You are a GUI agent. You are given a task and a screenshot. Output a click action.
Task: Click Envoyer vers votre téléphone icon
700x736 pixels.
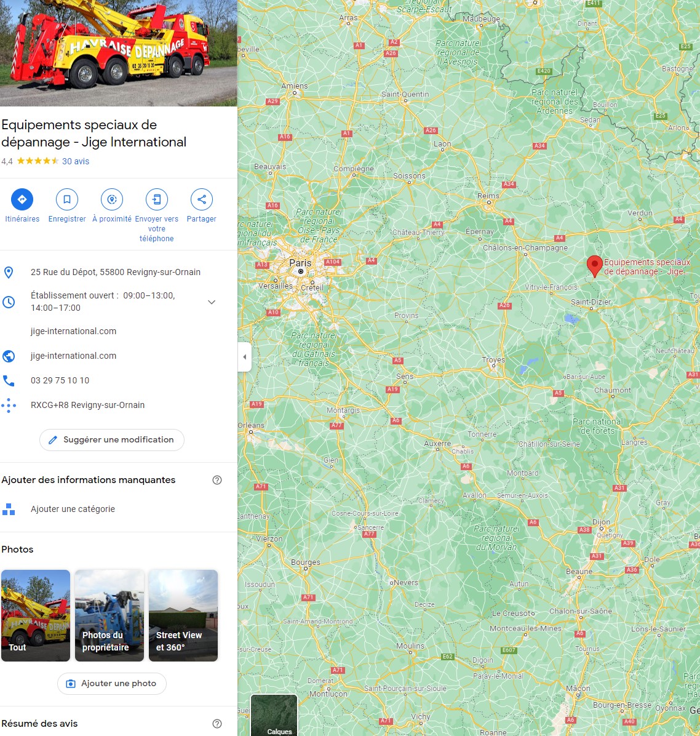coord(157,199)
